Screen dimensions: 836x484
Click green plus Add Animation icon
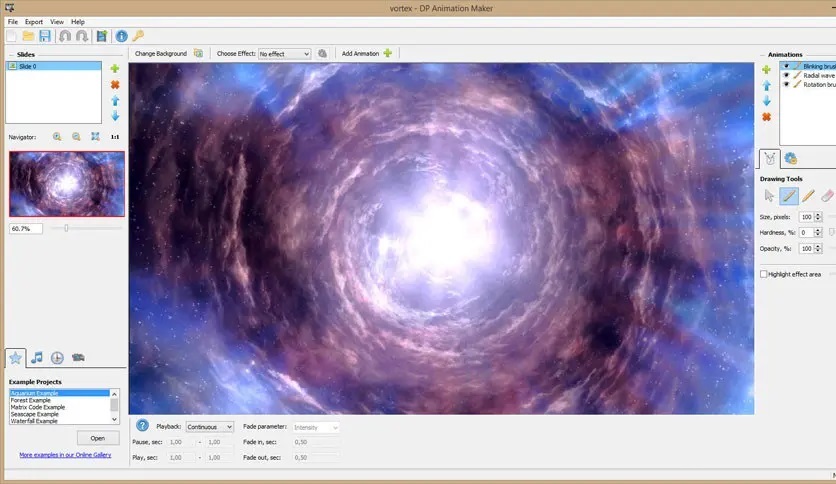coord(388,53)
